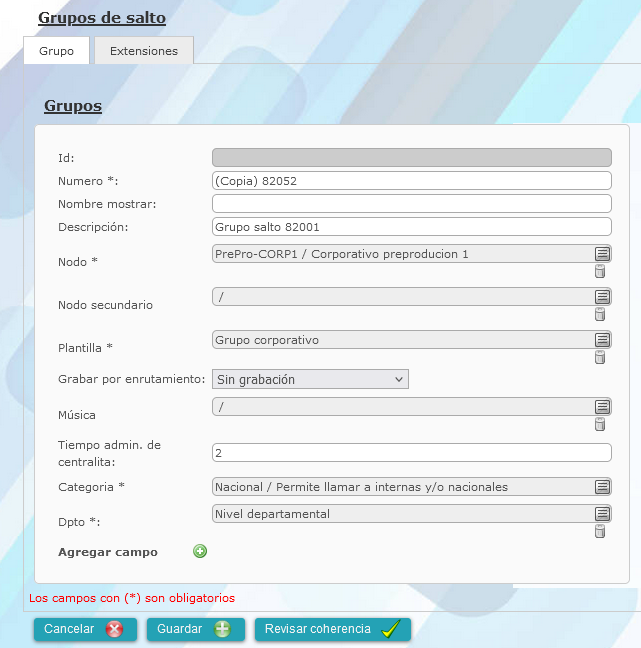Click the Guardar button
The height and width of the screenshot is (648, 641).
(x=196, y=629)
